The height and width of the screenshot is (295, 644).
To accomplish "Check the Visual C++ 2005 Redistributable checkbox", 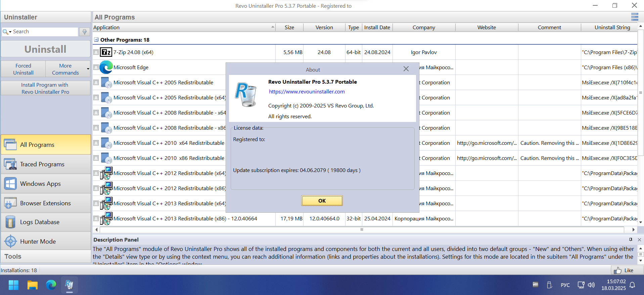I will point(96,82).
